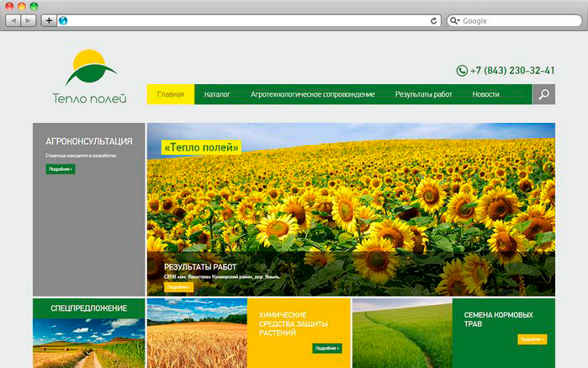Close the browser window with the red button

tap(10, 6)
